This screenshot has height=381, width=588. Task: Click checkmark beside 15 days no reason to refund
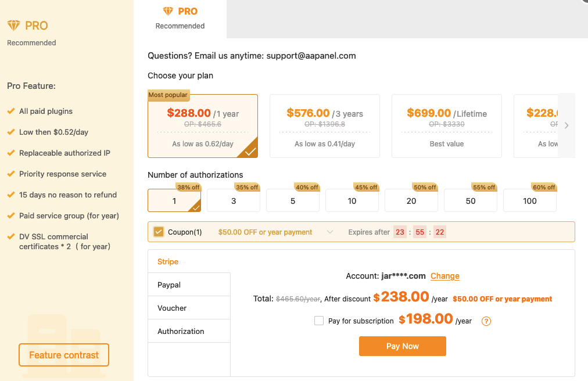coord(10,195)
